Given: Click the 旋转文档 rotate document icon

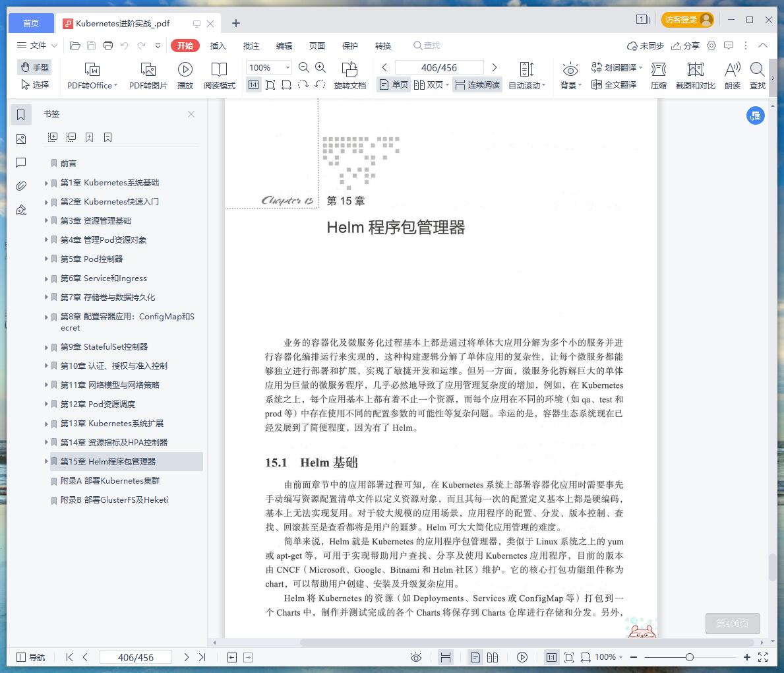Looking at the screenshot, I should point(350,76).
